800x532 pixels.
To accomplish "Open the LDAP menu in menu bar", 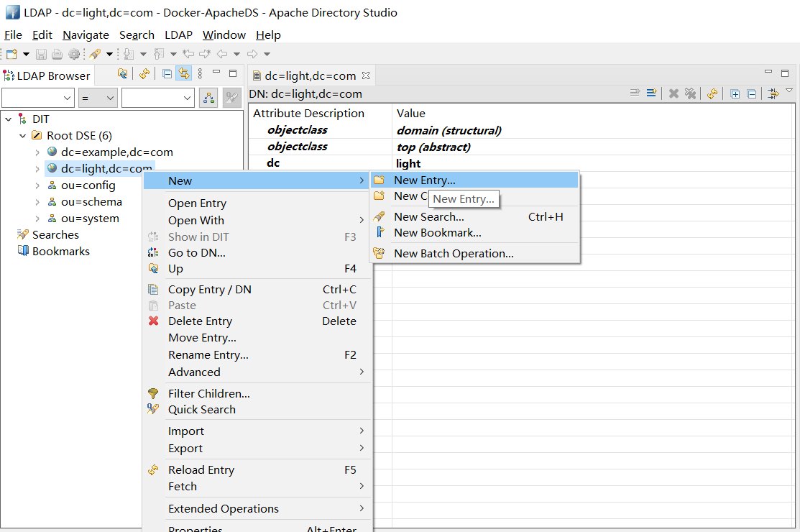I will (x=178, y=35).
